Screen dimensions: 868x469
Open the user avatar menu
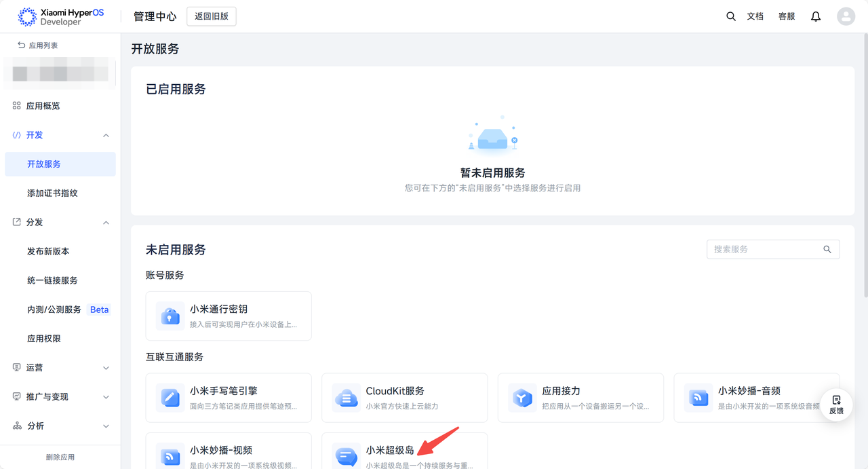(846, 16)
